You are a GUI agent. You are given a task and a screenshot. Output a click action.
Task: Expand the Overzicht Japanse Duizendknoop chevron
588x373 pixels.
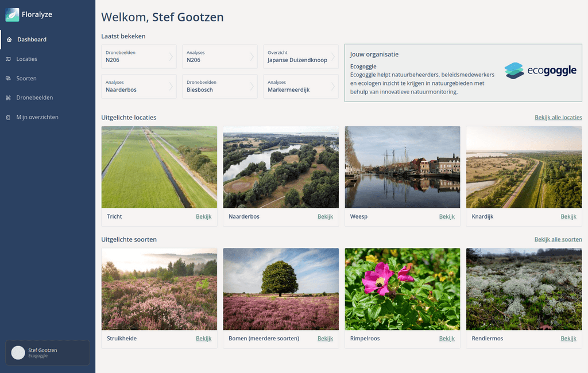(x=334, y=57)
